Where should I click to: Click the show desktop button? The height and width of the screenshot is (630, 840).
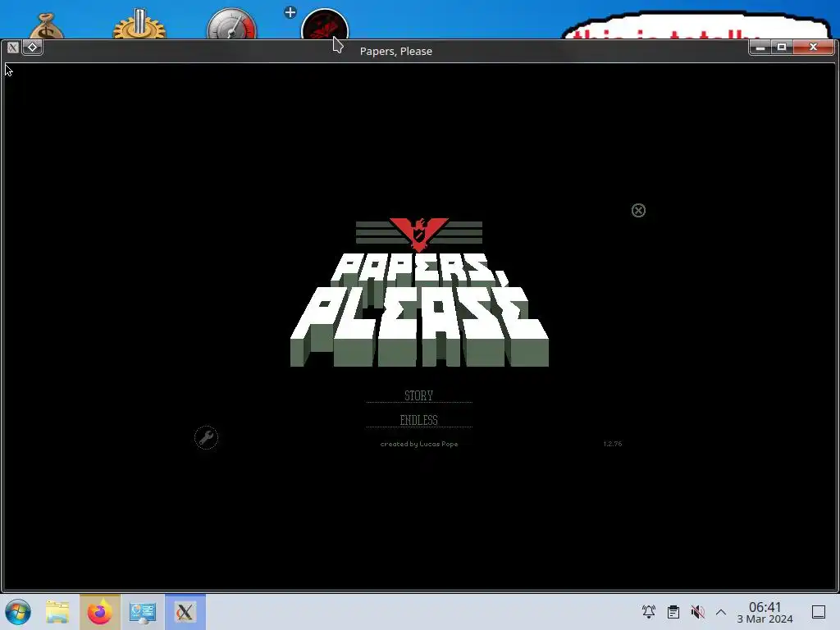(819, 612)
